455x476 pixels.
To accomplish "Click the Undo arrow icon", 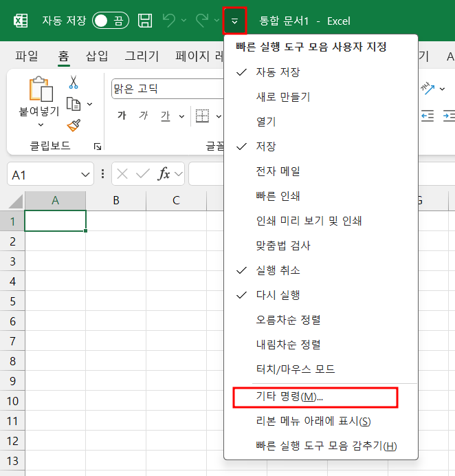I will pyautogui.click(x=169, y=21).
